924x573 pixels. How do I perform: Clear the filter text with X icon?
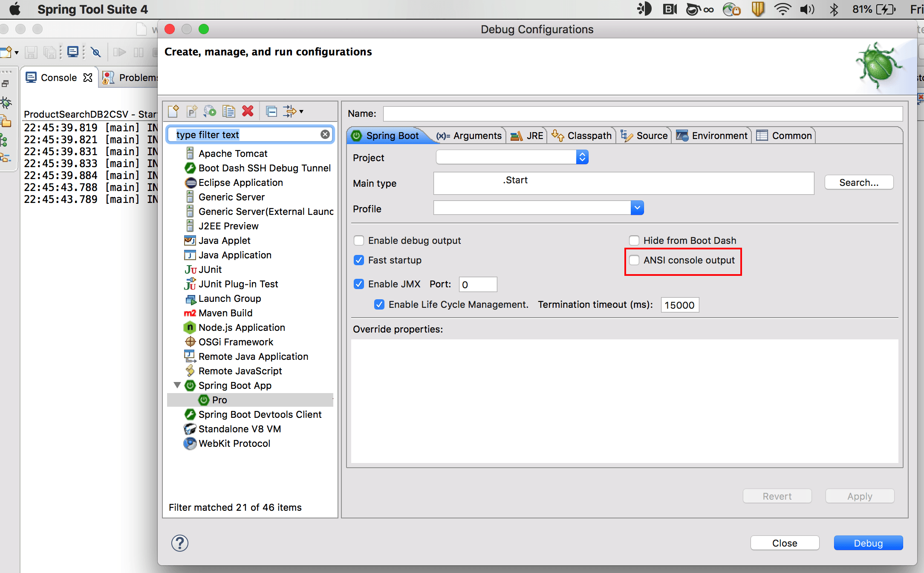tap(325, 135)
